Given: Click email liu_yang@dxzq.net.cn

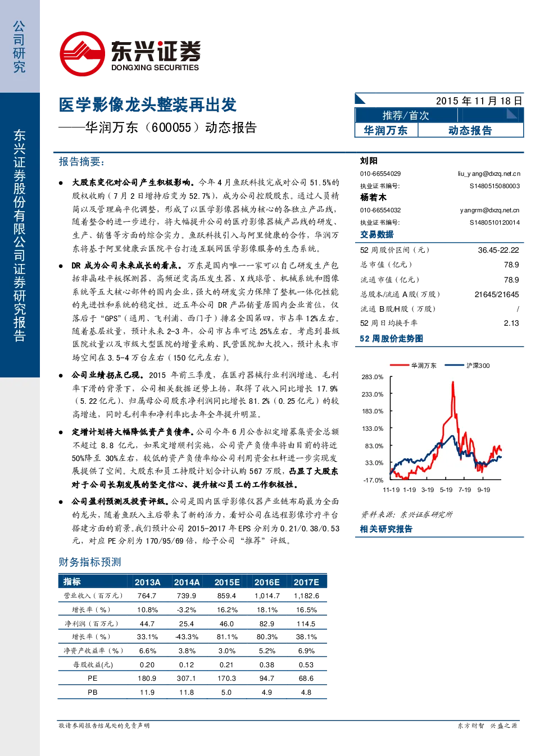Looking at the screenshot, I should 489,174.
